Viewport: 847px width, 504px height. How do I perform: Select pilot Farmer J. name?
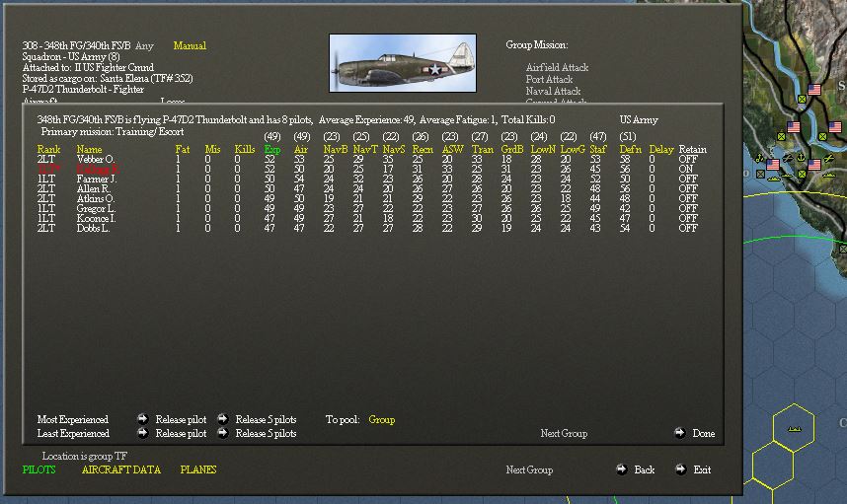96,179
